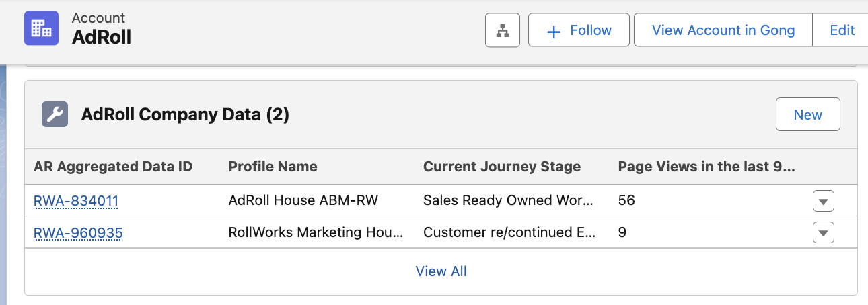Click the wrench icon beside AdRoll Company Data
868x305 pixels.
click(x=55, y=115)
